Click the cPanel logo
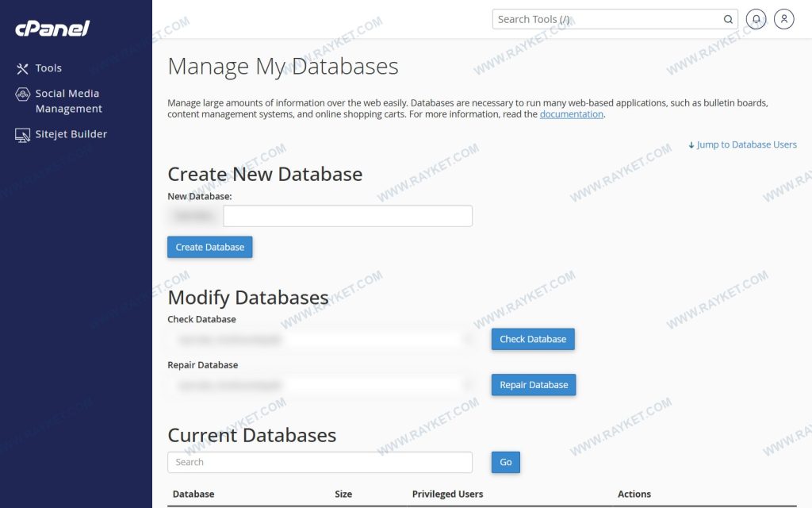812x508 pixels. [x=52, y=29]
